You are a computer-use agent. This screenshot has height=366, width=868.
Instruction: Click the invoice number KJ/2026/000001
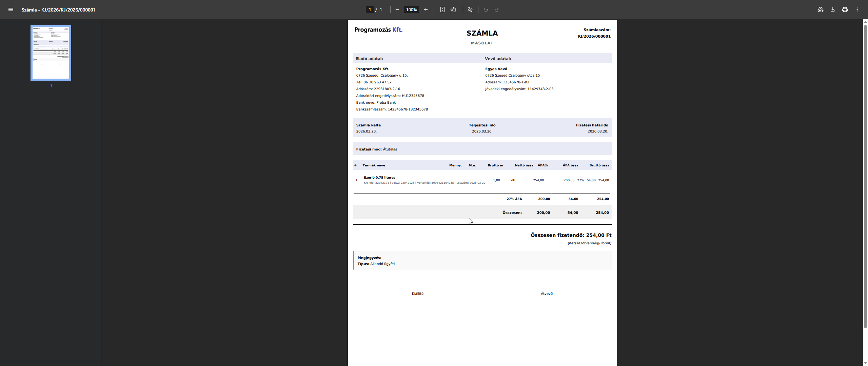click(x=594, y=36)
